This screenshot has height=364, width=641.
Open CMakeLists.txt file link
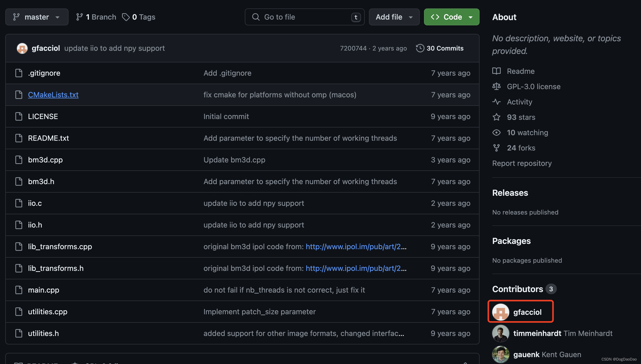coord(53,95)
